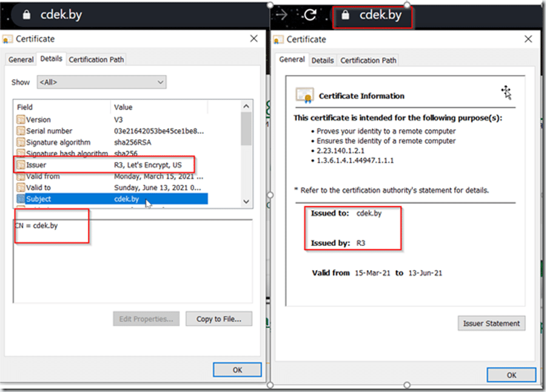Click the cdek.by address text in the right browser bar
The image size is (547, 392).
pos(380,15)
